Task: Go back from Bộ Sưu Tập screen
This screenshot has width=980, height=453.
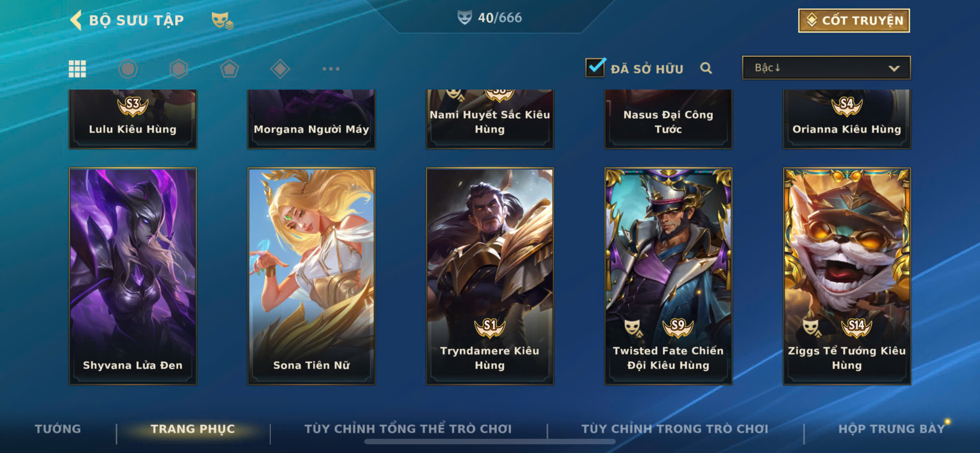Action: (76, 20)
